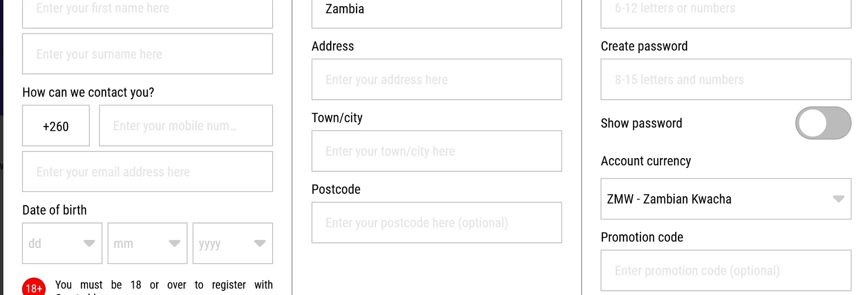The width and height of the screenshot is (868, 295).
Task: Click the arrow icon in the yyyy selector
Action: pyautogui.click(x=260, y=243)
